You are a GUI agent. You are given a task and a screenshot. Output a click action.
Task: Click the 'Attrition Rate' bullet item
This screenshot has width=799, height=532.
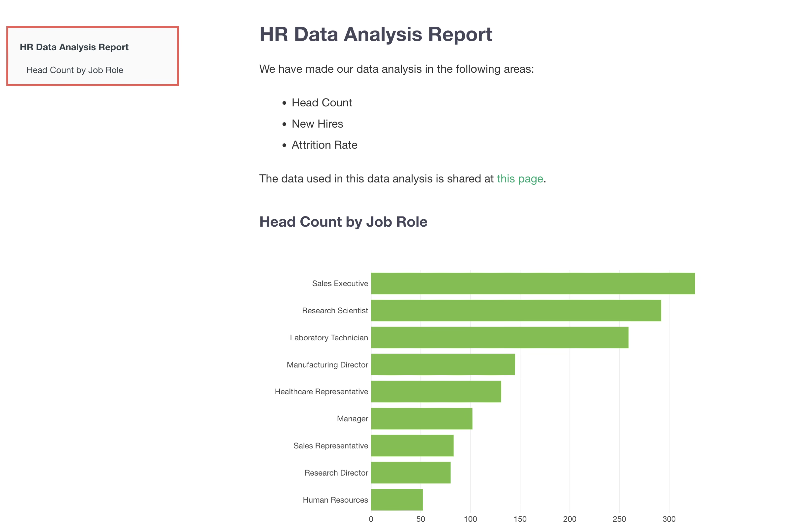tap(324, 145)
